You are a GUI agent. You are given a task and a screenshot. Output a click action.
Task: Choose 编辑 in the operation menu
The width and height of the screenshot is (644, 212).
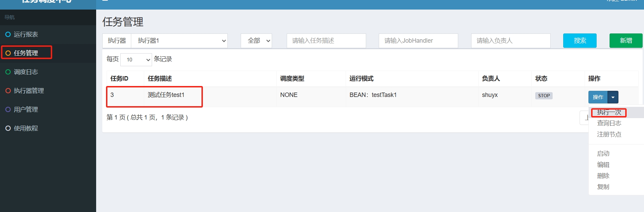tap(603, 165)
